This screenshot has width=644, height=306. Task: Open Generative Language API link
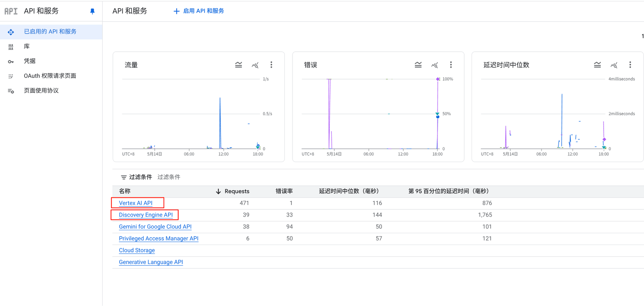click(x=151, y=262)
